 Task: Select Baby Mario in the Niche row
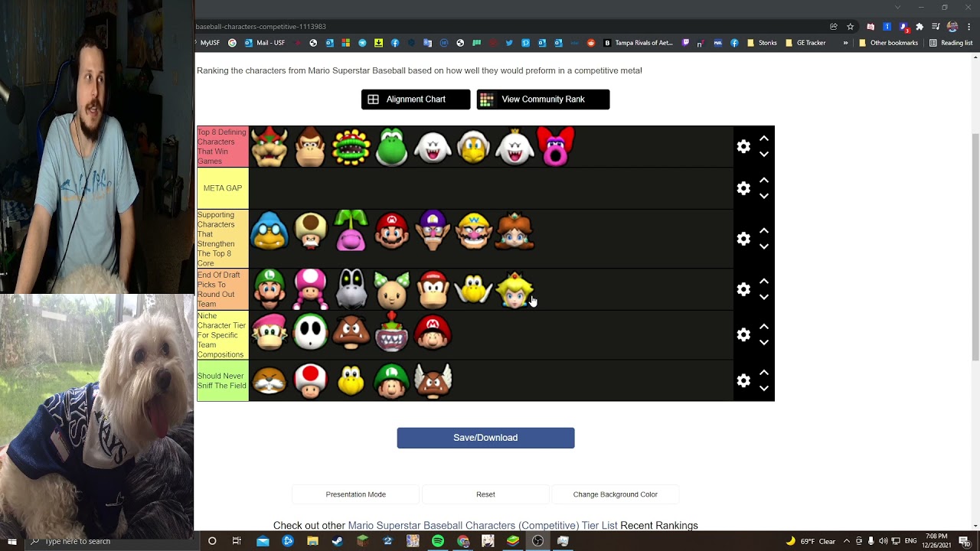(x=433, y=333)
